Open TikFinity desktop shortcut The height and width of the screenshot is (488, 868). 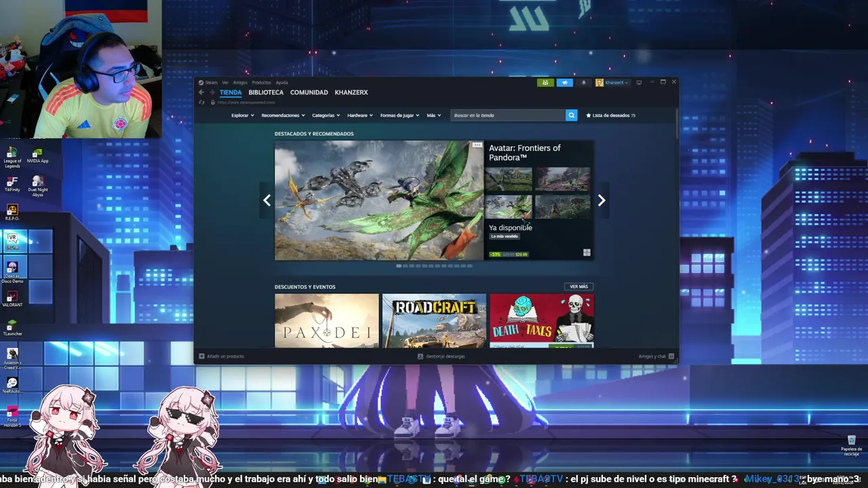point(12,184)
